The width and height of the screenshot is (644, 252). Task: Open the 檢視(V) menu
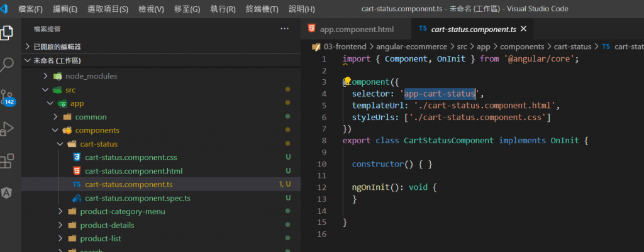(151, 9)
